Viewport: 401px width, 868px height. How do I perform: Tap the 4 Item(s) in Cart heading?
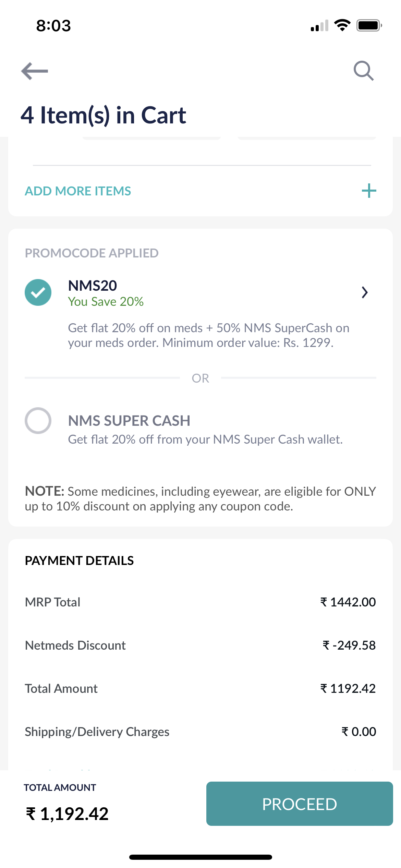(x=103, y=115)
